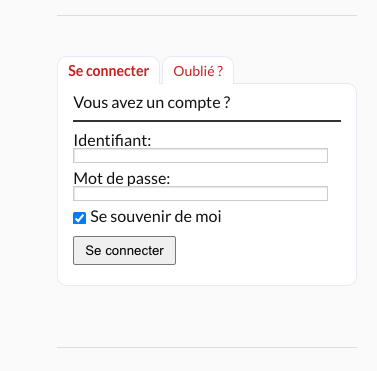Click the Mot de passe: label text

tap(122, 179)
